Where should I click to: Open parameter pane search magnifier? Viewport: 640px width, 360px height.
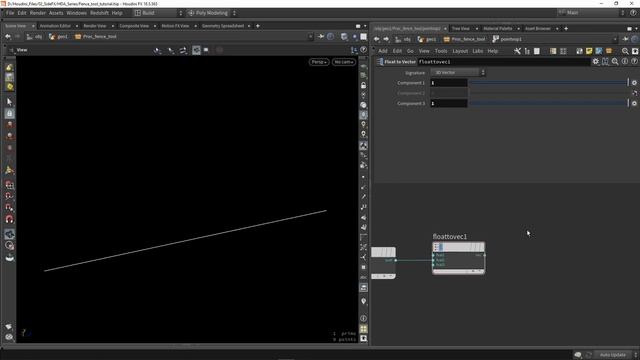click(x=615, y=62)
